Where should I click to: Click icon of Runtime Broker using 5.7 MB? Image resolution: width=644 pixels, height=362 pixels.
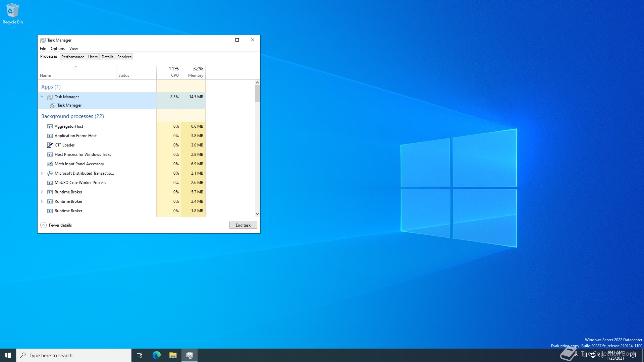pyautogui.click(x=50, y=192)
